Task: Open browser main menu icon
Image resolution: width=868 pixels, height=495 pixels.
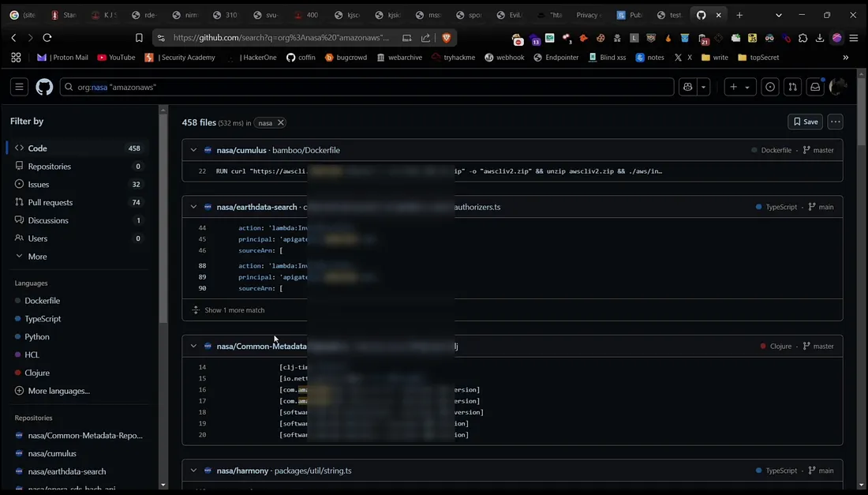Action: pyautogui.click(x=854, y=38)
